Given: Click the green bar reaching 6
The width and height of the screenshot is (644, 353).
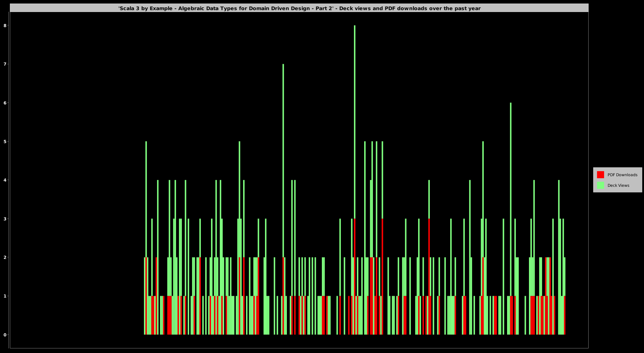Looking at the screenshot, I should click(x=511, y=199).
